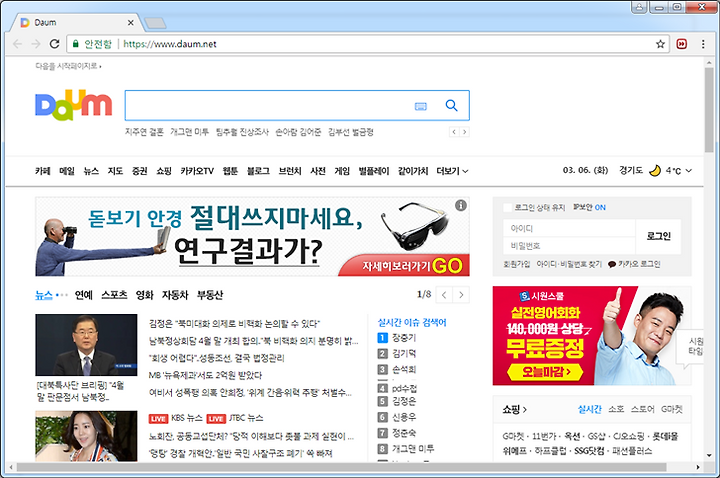Check the 로그인 상태 유지 checkbox
This screenshot has height=478, width=720.
(x=507, y=208)
